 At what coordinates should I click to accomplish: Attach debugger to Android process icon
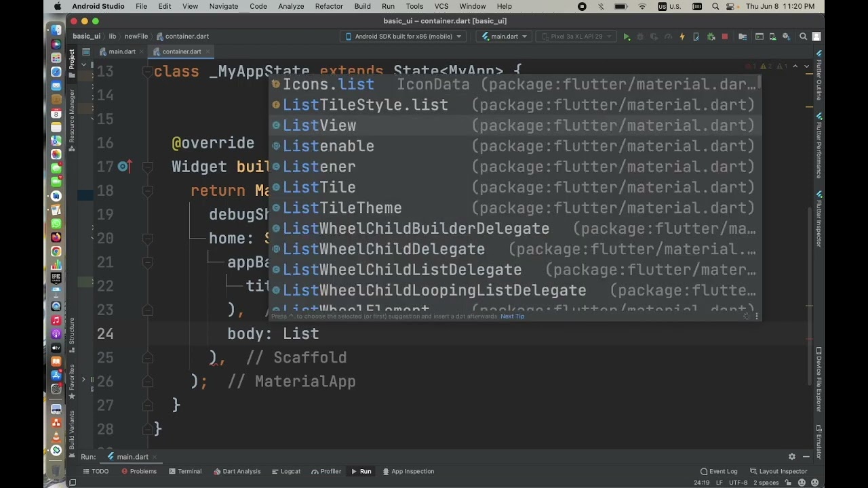[710, 37]
